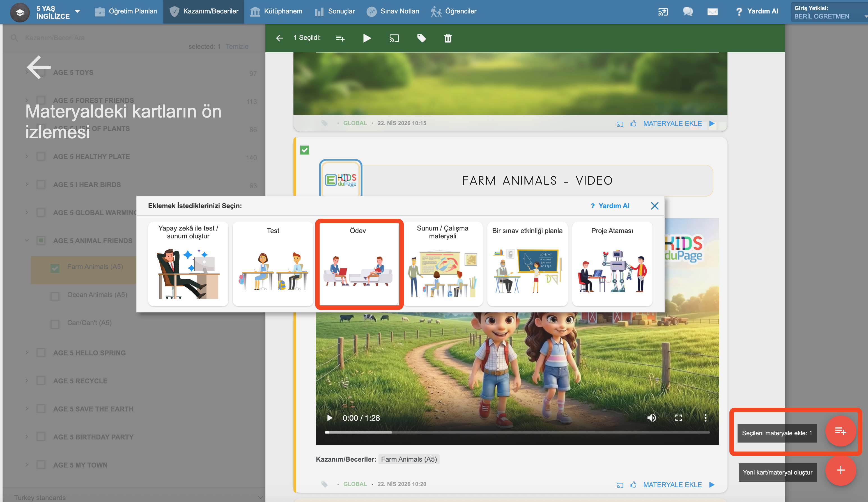Open Öğrenciler menu
This screenshot has width=868, height=502.
pyautogui.click(x=454, y=11)
